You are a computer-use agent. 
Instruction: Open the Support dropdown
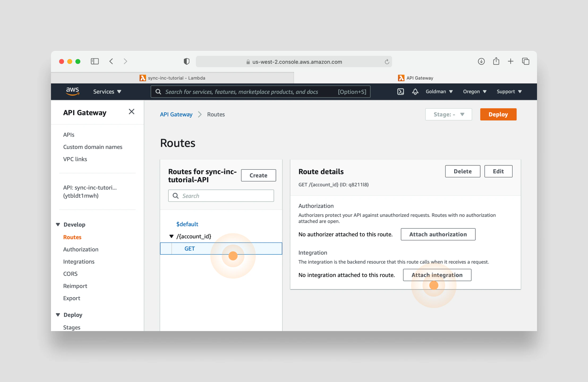pyautogui.click(x=509, y=92)
